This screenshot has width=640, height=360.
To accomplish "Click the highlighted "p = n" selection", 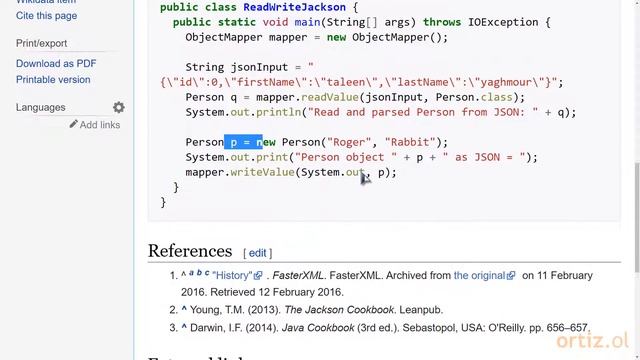I will pyautogui.click(x=243, y=142).
